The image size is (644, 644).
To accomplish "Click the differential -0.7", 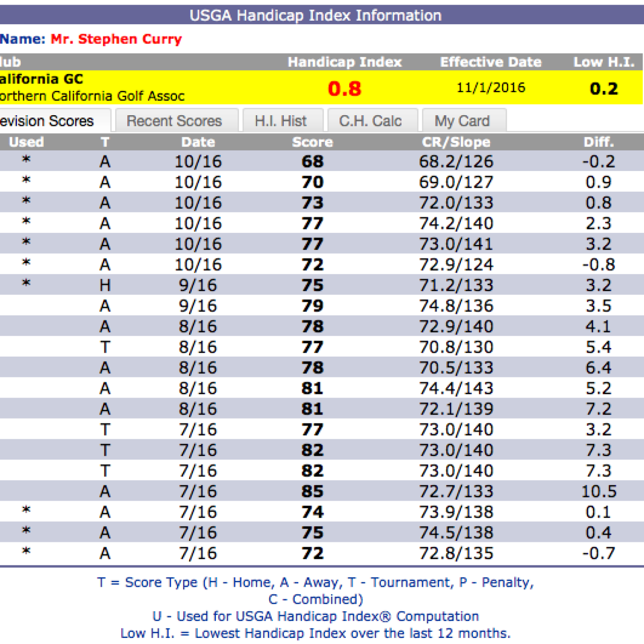I will [599, 553].
